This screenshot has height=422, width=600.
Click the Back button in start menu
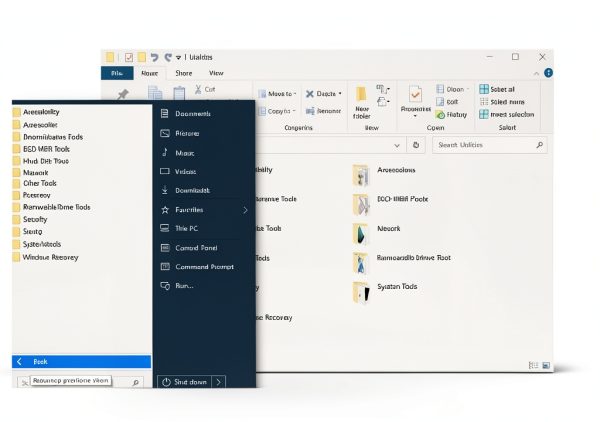82,362
